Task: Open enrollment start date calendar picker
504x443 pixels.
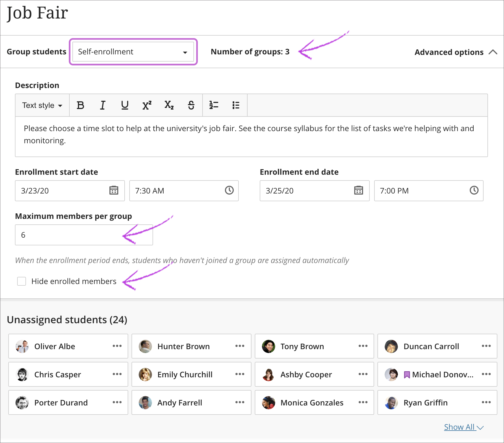Action: pos(114,190)
